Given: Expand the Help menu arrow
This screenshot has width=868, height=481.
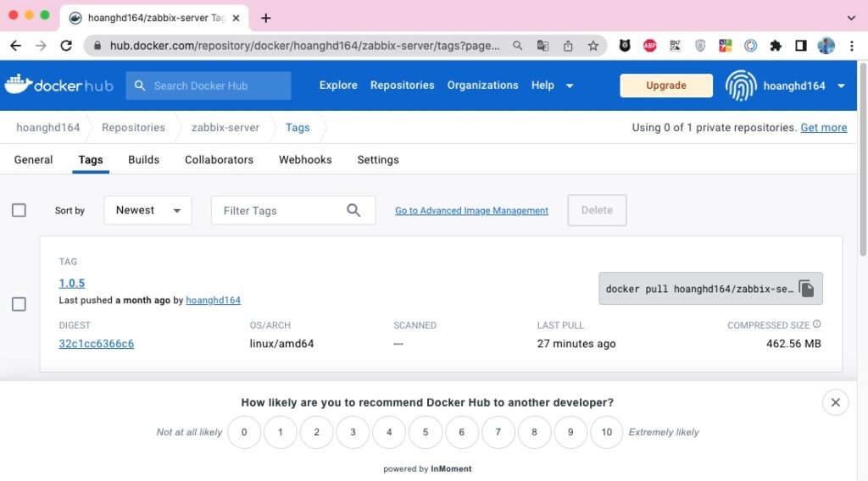Looking at the screenshot, I should 569,86.
